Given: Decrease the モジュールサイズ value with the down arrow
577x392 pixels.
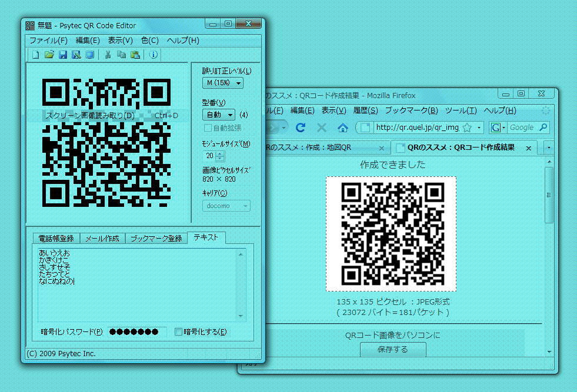Looking at the screenshot, I should coord(220,159).
